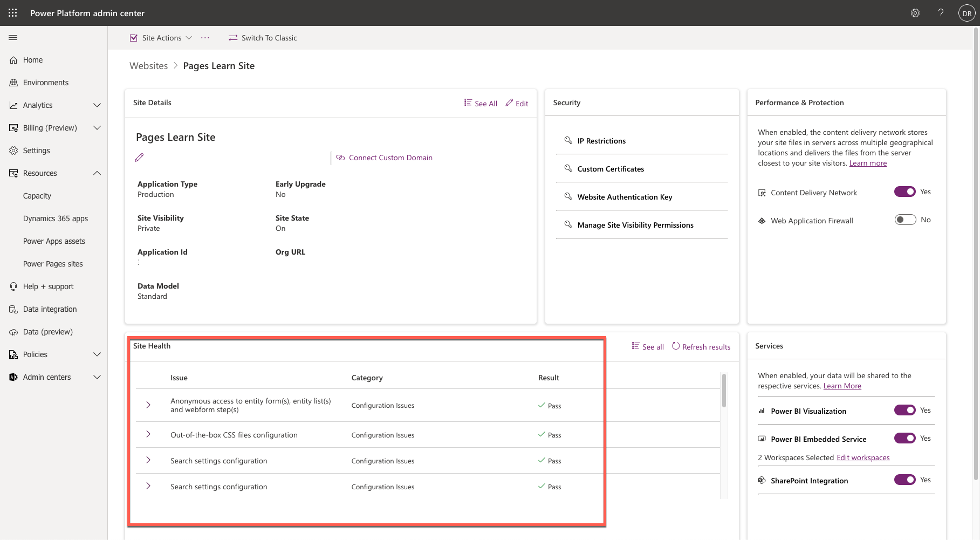Click the pencil icon under site name
Screen dimensions: 980x540
[x=139, y=158]
